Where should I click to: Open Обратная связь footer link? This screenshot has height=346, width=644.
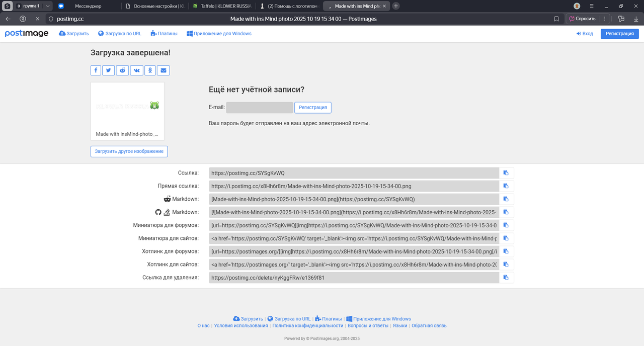tap(429, 326)
